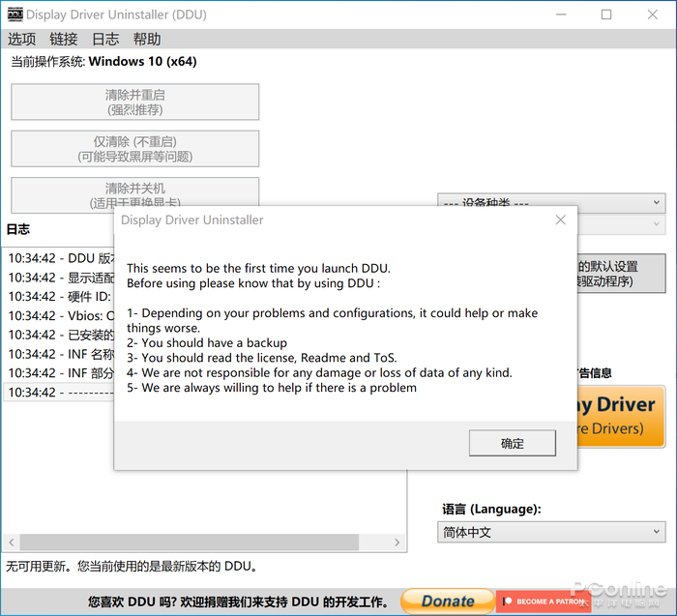Image resolution: width=677 pixels, height=616 pixels.
Task: Open the 帮助 menu
Action: click(x=147, y=40)
